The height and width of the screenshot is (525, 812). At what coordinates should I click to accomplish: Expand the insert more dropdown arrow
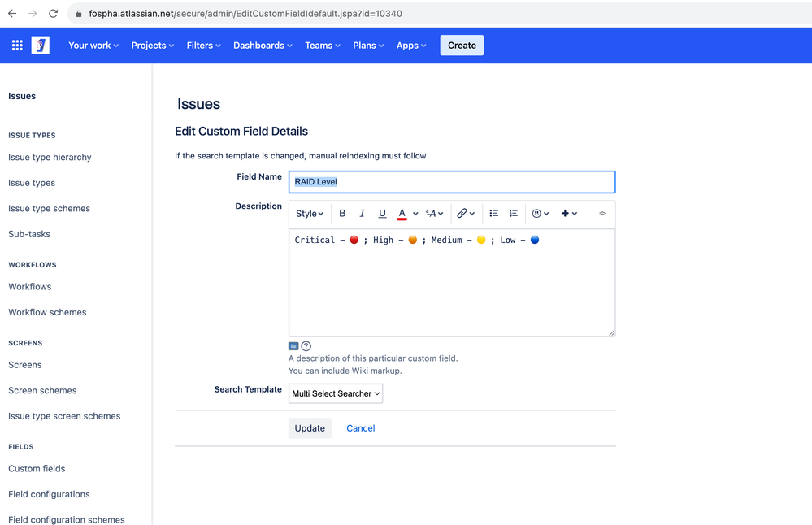[575, 213]
